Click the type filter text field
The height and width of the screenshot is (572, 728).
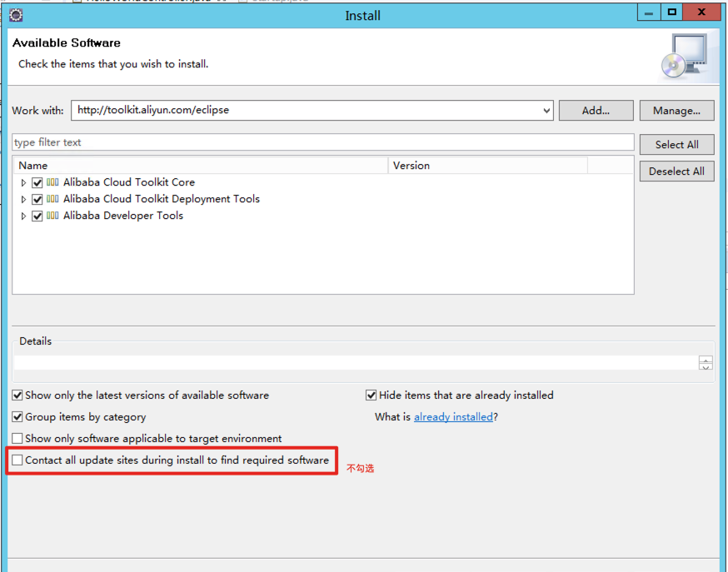(323, 142)
